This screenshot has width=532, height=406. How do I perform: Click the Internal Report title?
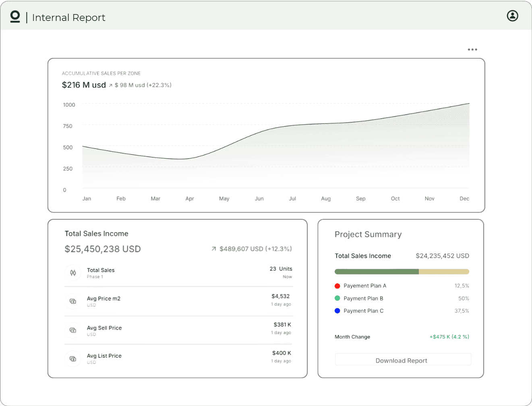(68, 18)
